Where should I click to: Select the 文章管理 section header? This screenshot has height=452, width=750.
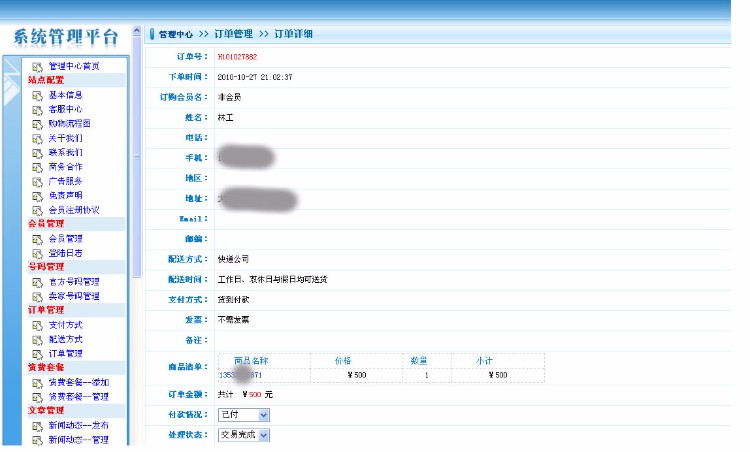(46, 410)
